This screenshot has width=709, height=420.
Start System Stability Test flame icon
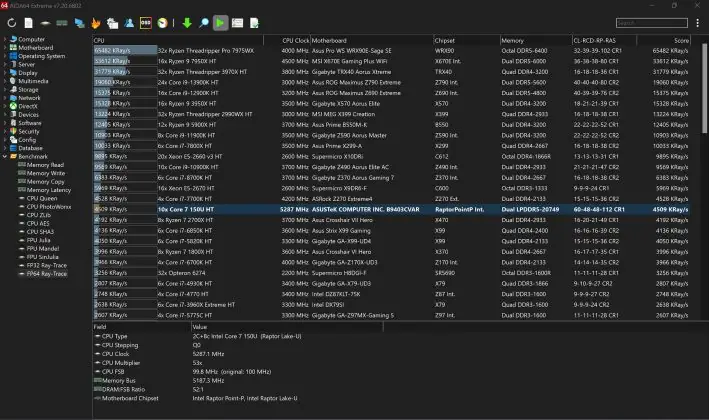pyautogui.click(x=96, y=23)
